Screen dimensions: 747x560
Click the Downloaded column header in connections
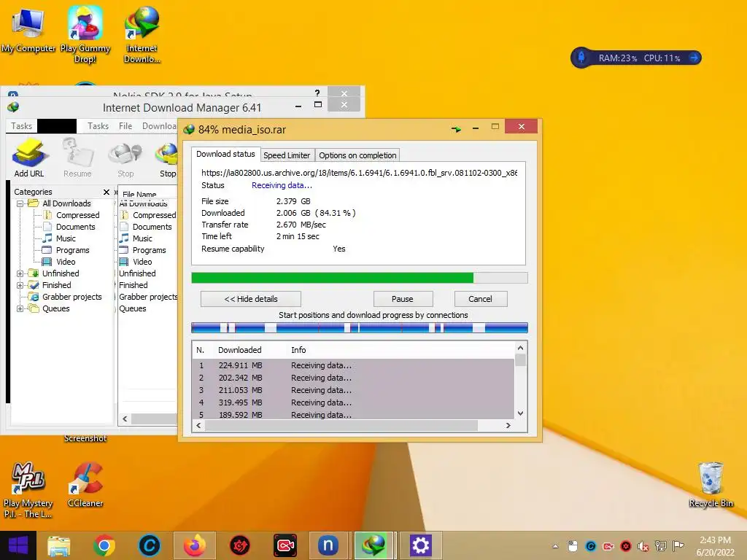[x=239, y=350]
